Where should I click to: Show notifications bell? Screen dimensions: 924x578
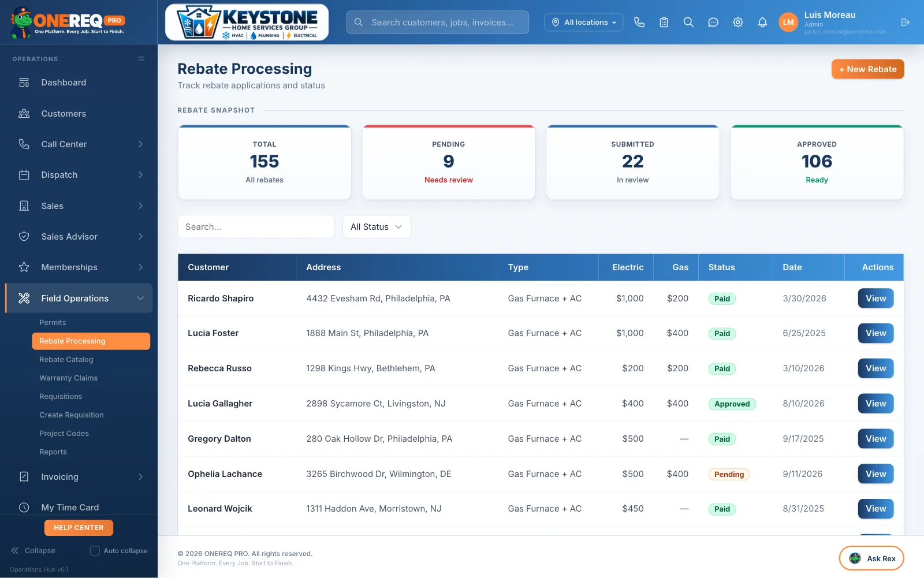[x=762, y=23]
